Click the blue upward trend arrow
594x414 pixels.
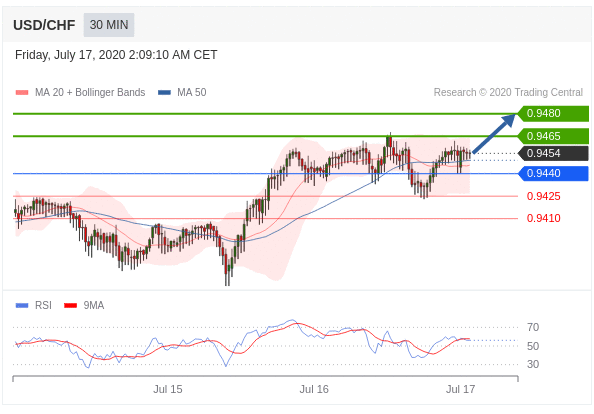(x=494, y=133)
